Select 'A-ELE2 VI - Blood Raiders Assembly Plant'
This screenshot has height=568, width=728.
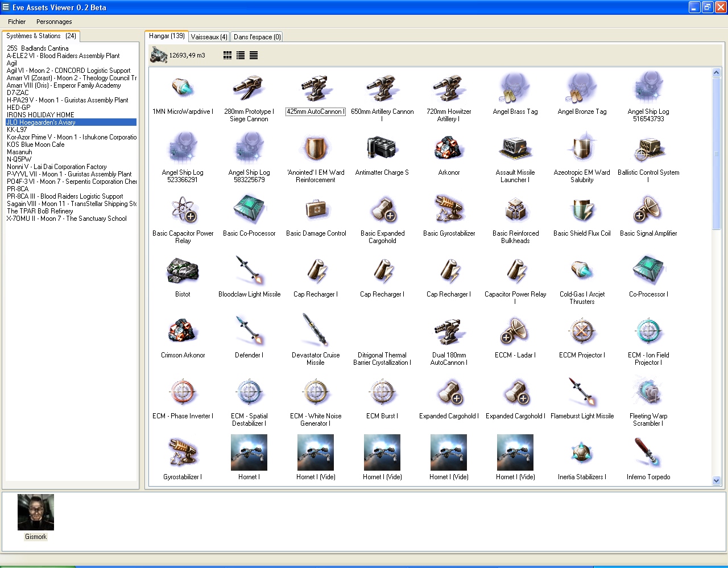coord(63,56)
